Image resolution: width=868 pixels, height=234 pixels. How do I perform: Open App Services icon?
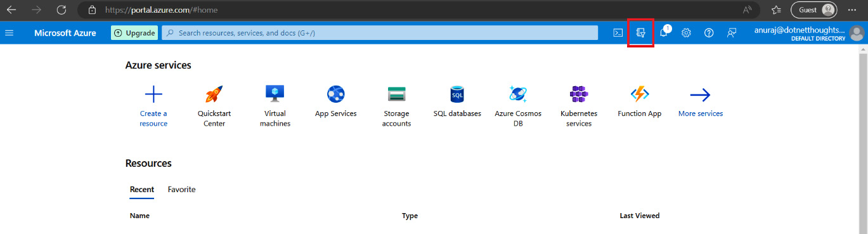click(x=335, y=94)
